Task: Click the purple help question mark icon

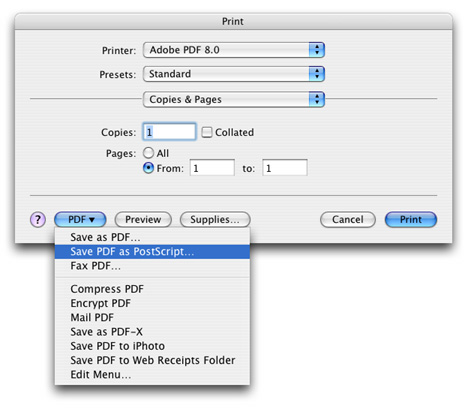Action: [x=38, y=220]
